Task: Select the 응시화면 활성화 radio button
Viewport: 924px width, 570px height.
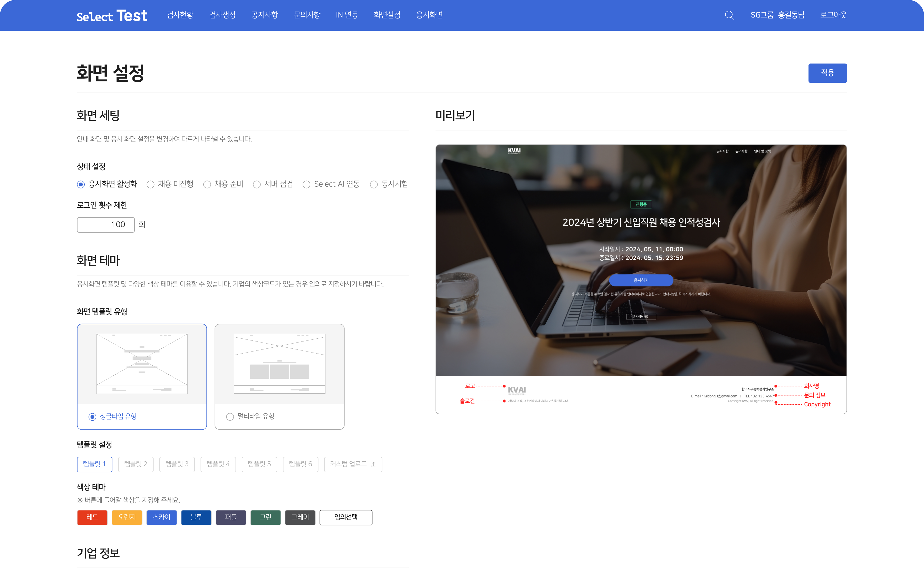Action: click(81, 184)
